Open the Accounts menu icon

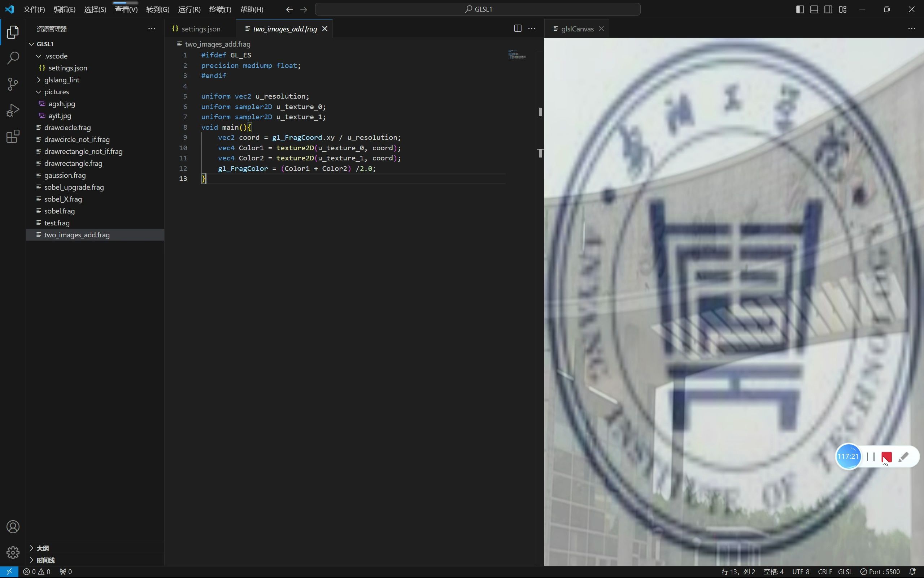point(13,527)
